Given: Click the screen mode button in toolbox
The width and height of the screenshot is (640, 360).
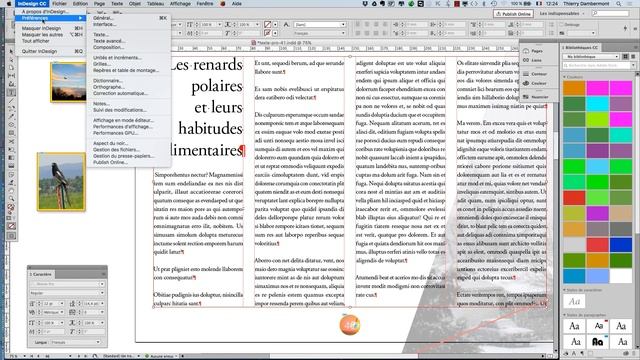Looking at the screenshot, I should coord(11,236).
